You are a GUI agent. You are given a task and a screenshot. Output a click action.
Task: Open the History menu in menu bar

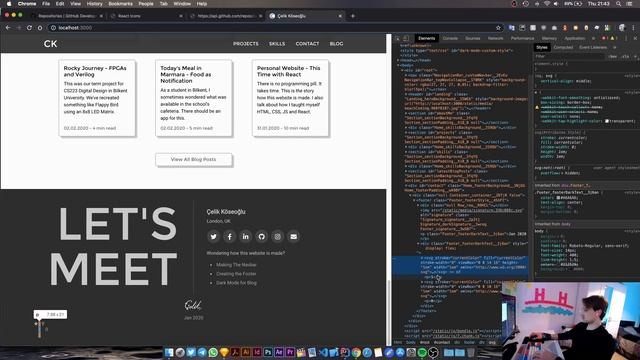[94, 4]
